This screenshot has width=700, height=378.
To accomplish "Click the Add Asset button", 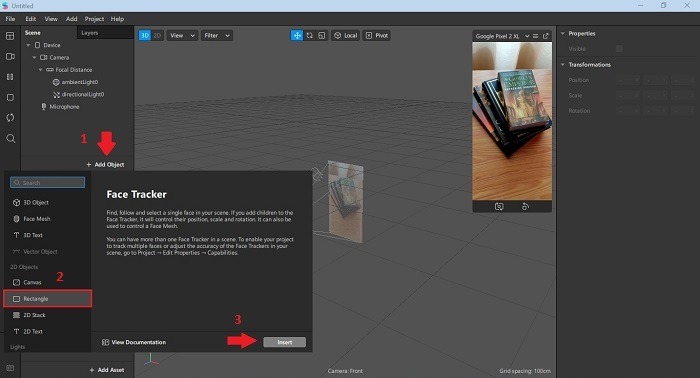I will [107, 370].
